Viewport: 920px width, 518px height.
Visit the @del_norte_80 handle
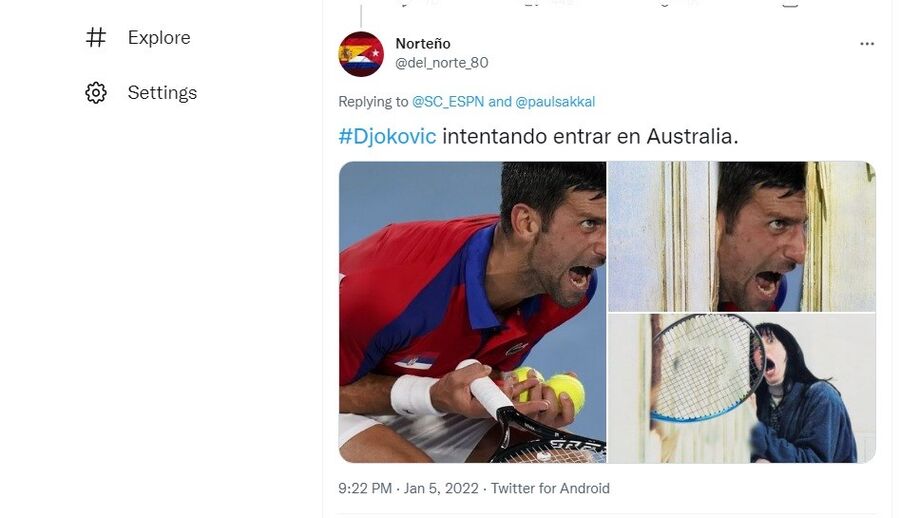click(442, 63)
